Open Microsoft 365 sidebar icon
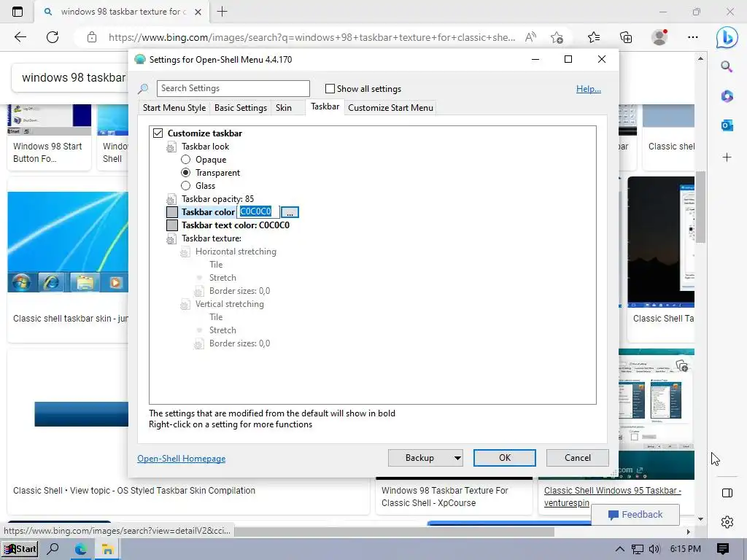 coord(727,96)
